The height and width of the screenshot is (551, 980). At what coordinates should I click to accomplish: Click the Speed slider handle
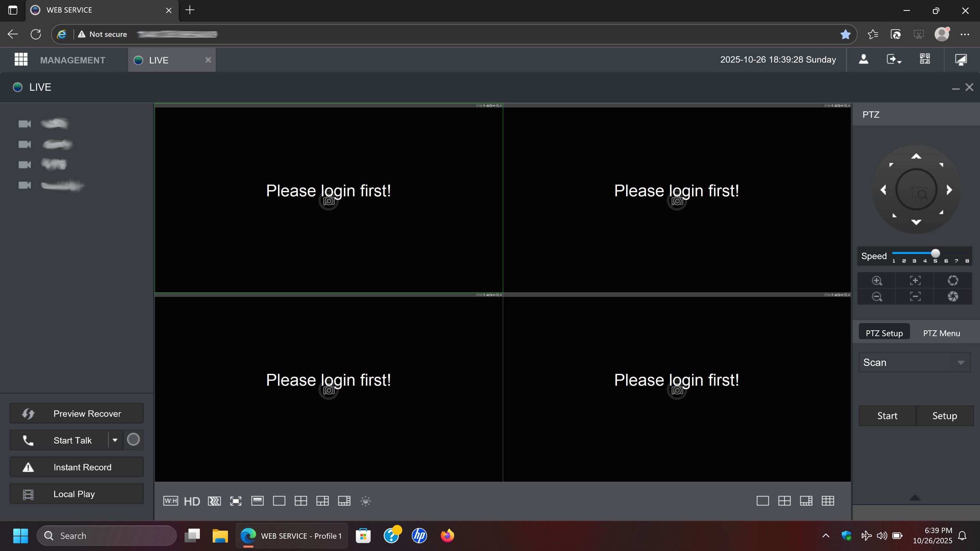coord(935,253)
